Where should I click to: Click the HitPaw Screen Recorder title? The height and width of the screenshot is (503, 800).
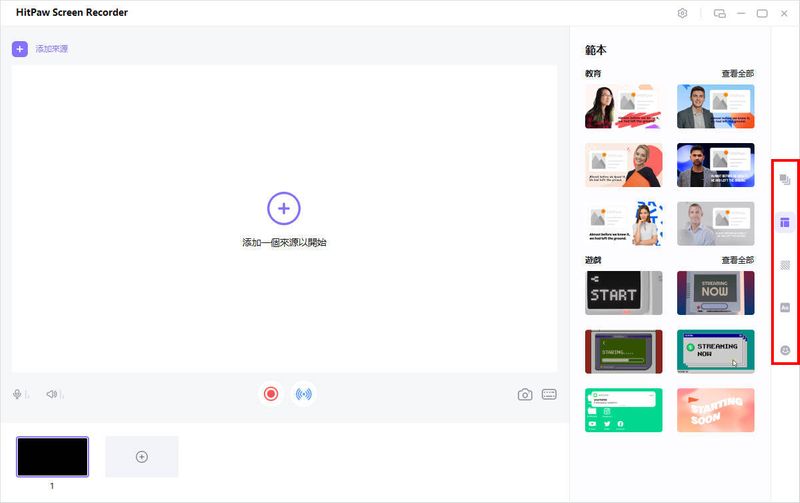click(x=72, y=12)
